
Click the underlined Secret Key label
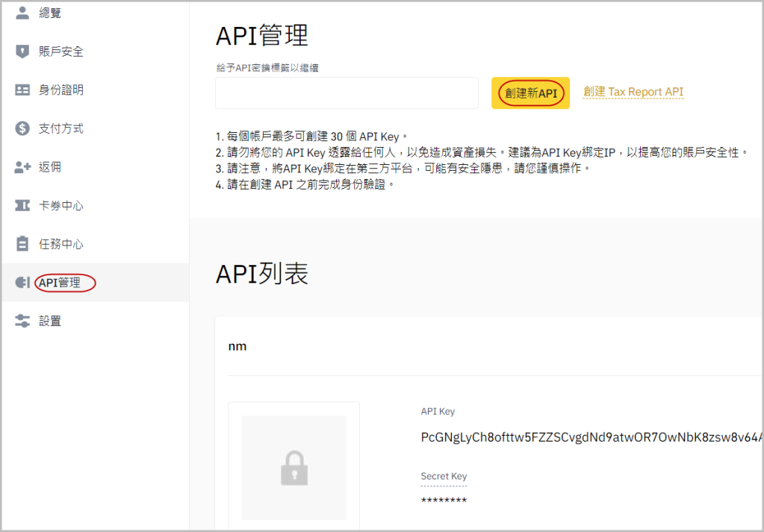pos(444,476)
